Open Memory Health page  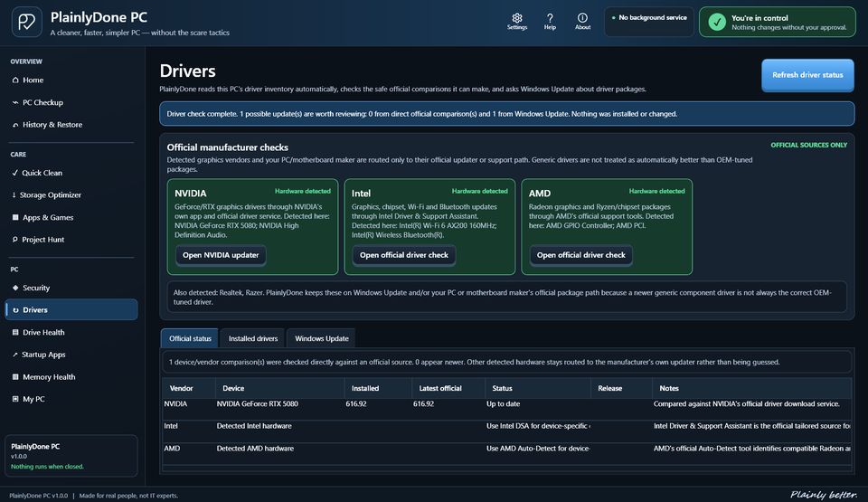pyautogui.click(x=71, y=377)
